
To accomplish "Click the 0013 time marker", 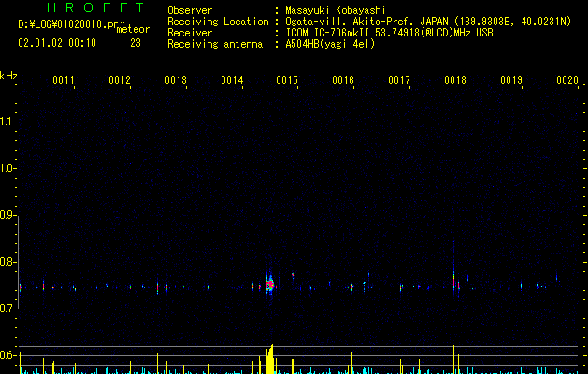I will tap(176, 80).
